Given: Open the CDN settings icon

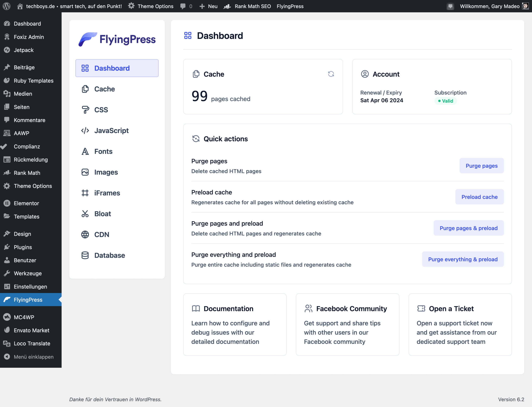Looking at the screenshot, I should 85,234.
